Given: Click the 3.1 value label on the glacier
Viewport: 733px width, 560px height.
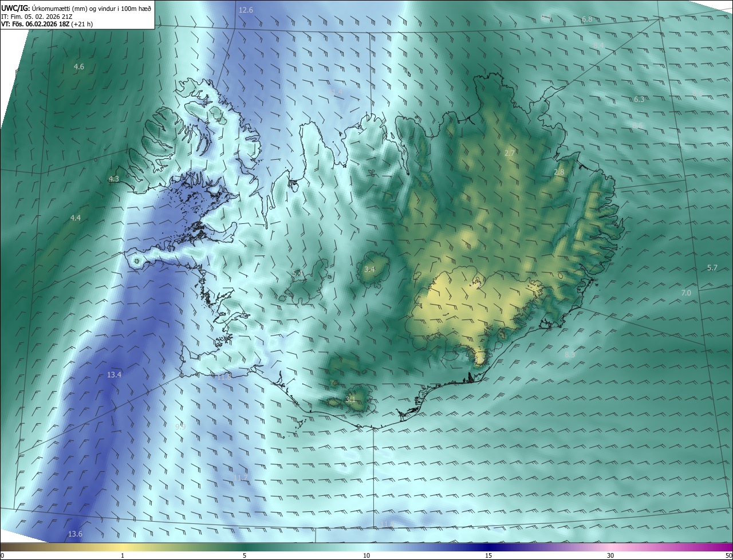Looking at the screenshot, I should coord(351,399).
